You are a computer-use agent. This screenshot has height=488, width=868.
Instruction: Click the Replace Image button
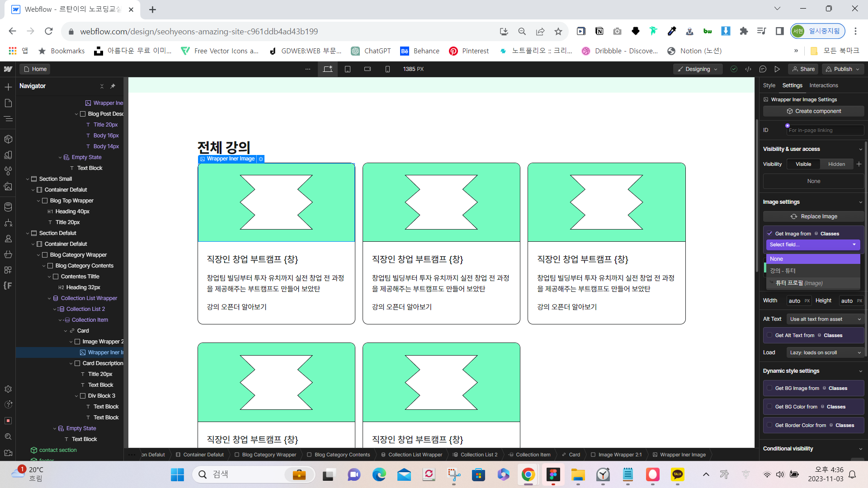[813, 216]
